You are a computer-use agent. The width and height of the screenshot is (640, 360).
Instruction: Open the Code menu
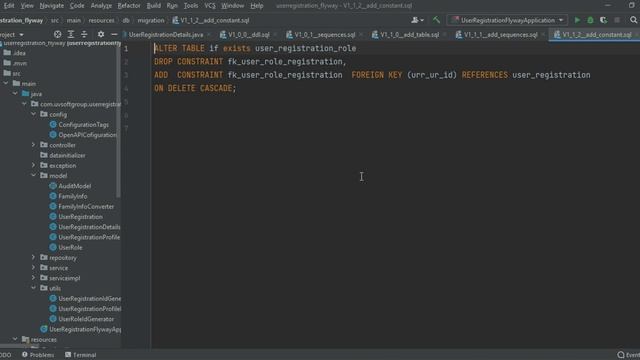point(77,6)
